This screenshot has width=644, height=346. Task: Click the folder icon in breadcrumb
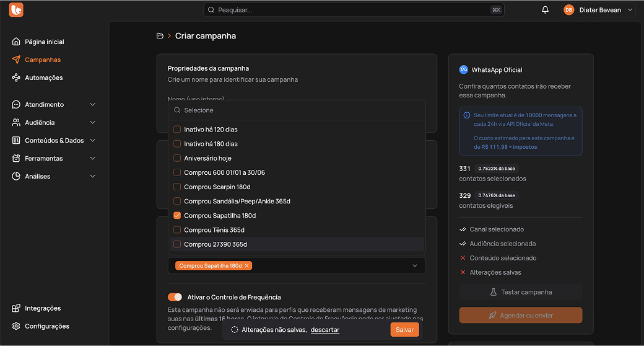tap(160, 36)
